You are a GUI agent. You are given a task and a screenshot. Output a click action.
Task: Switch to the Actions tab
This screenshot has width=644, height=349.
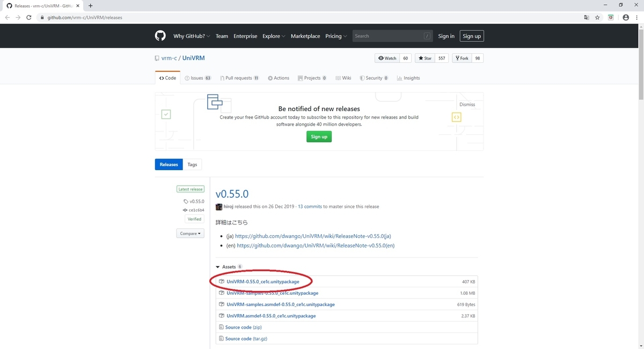279,78
